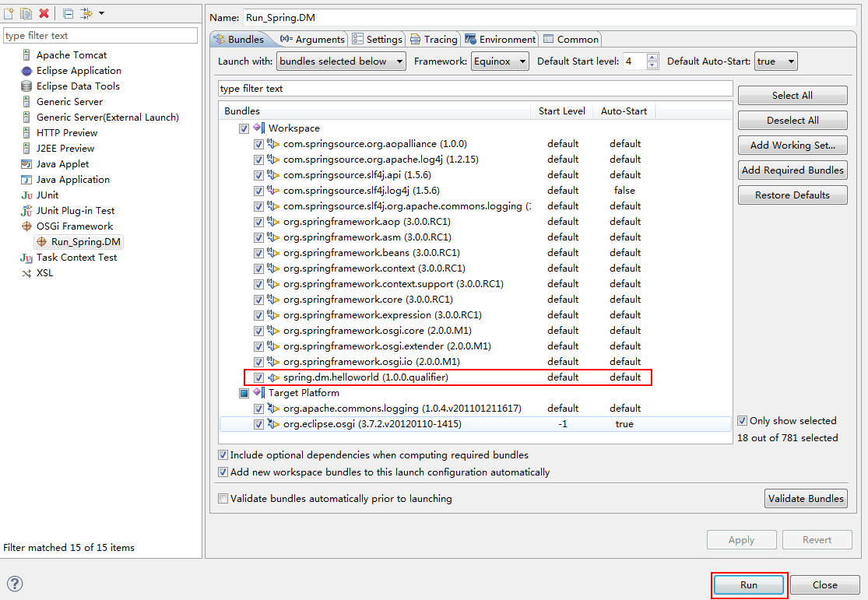Viewport: 868px width, 600px height.
Task: Uncheck org.springframework.core bundle checkbox
Action: coord(258,300)
